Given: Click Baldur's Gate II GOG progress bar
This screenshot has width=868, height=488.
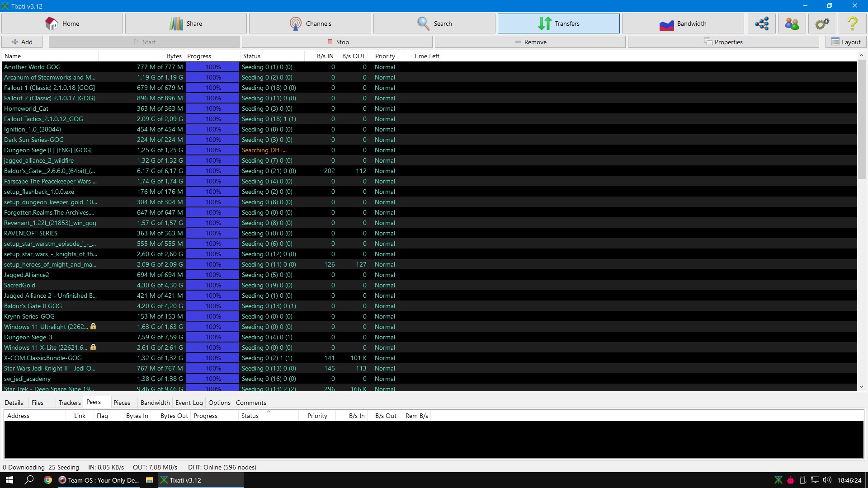Looking at the screenshot, I should [x=212, y=306].
